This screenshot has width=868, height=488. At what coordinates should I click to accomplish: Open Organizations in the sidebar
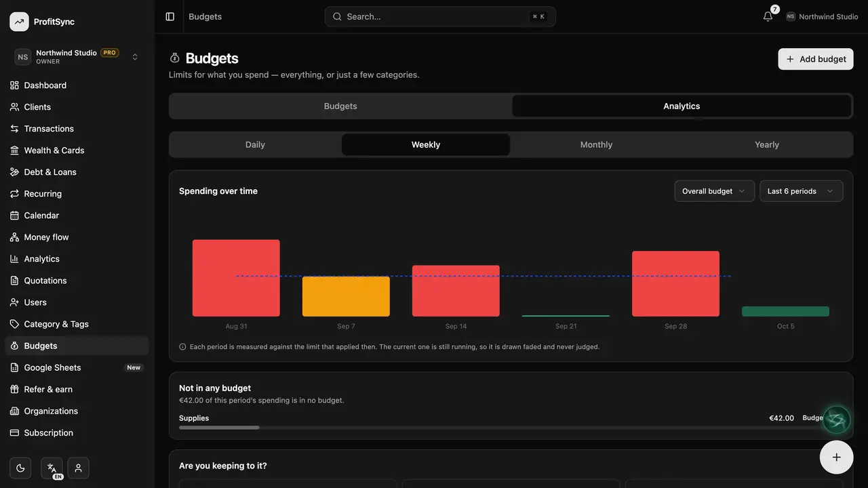(77, 411)
